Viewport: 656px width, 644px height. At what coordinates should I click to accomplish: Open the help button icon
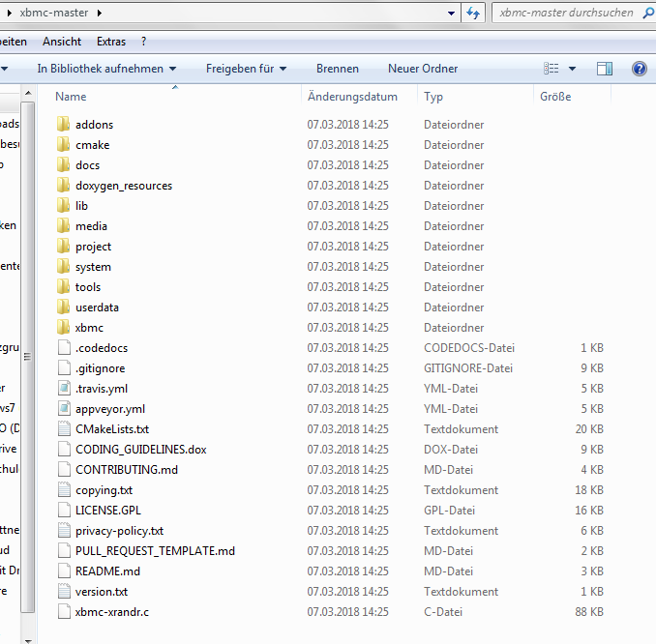coord(640,68)
